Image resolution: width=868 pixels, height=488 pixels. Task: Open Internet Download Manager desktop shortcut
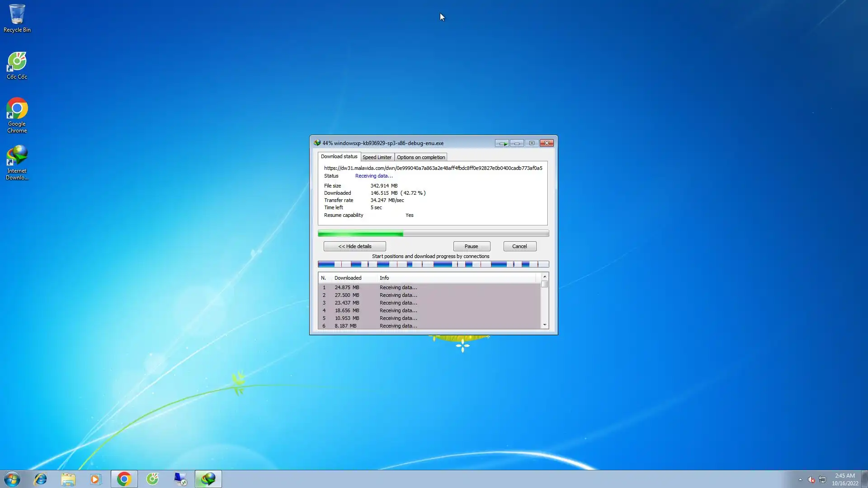point(17,162)
